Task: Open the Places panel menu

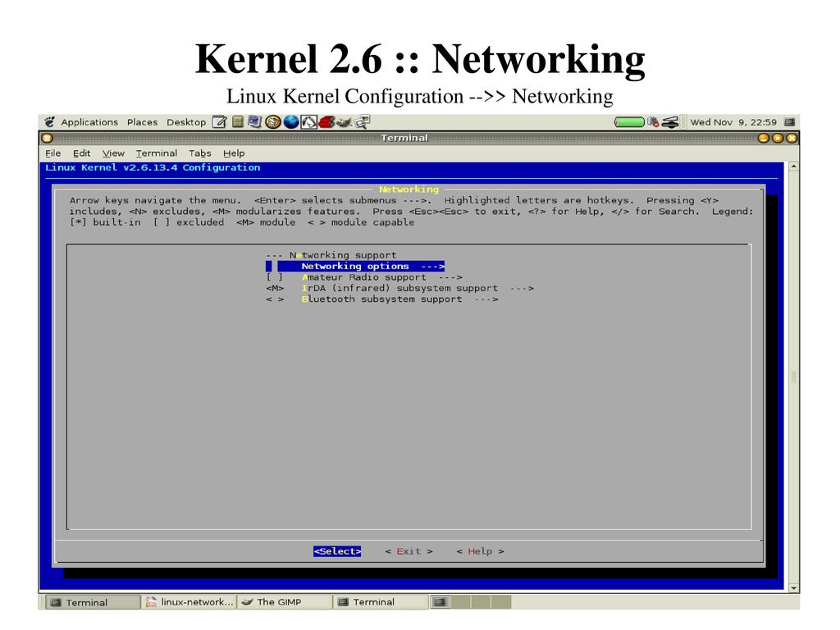Action: 142,122
